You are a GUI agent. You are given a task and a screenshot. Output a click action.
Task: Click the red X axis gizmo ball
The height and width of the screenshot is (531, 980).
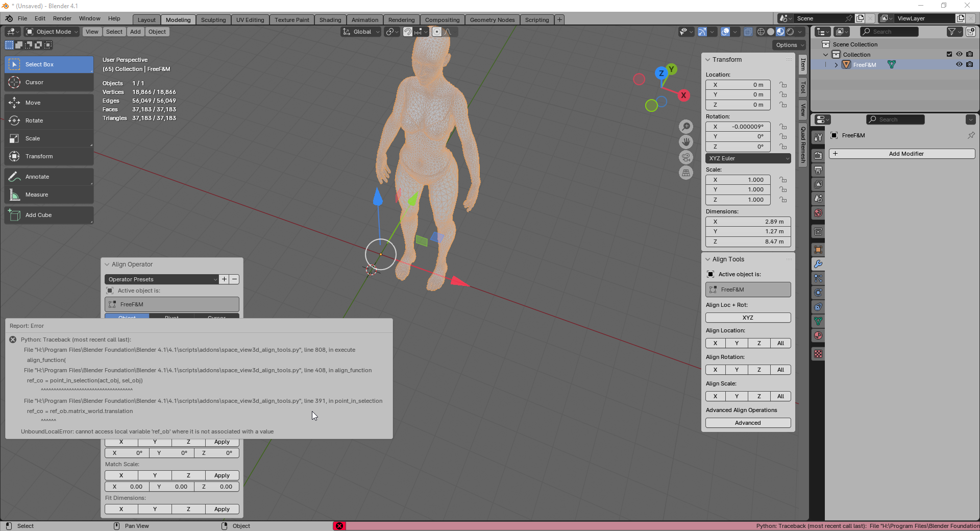pos(683,95)
